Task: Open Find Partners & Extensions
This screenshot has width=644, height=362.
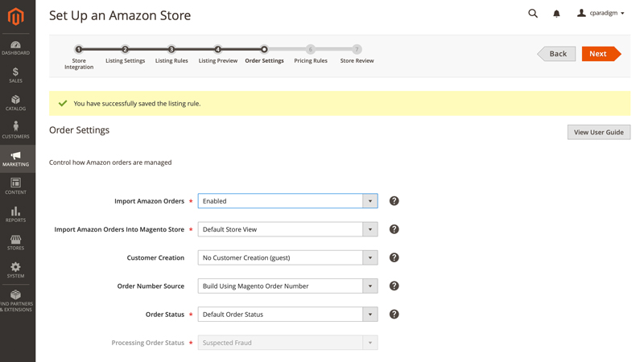Action: click(15, 301)
